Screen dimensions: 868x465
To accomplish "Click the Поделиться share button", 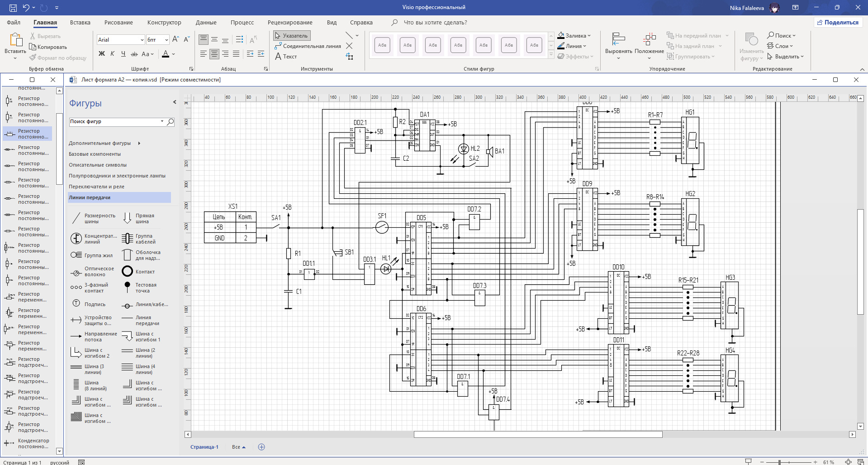I will coord(838,22).
